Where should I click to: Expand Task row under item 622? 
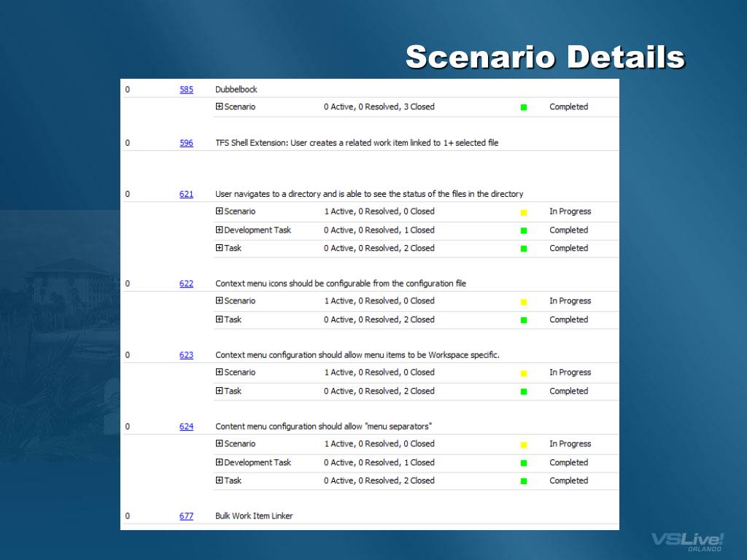[x=219, y=319]
